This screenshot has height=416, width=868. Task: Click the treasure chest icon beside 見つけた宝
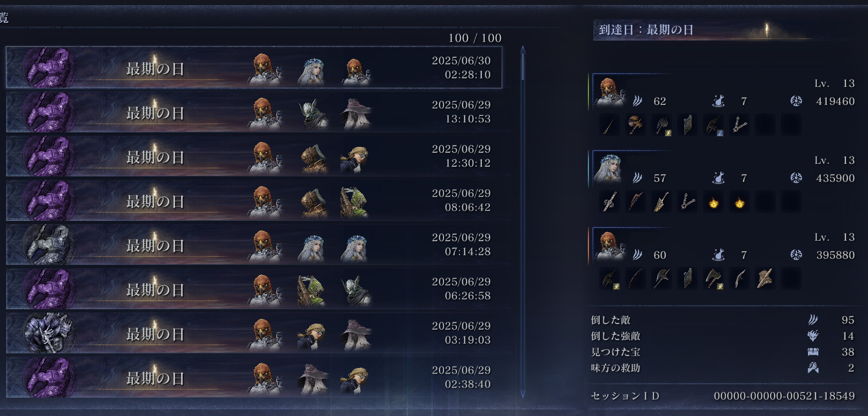click(813, 352)
